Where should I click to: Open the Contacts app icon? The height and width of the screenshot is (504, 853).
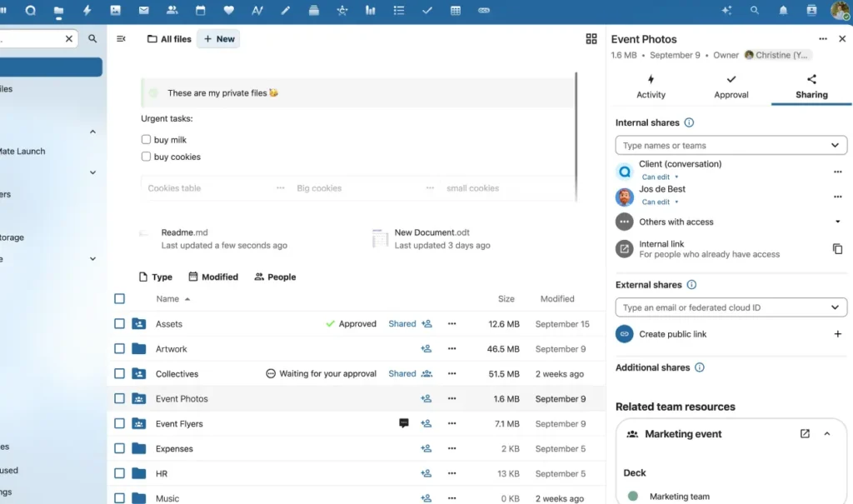click(172, 11)
